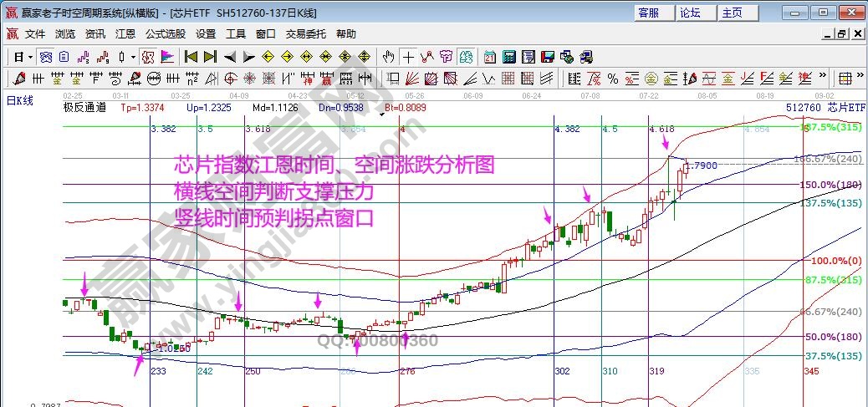This screenshot has height=407, width=868.
Task: Open the 日 period dropdown arrow
Action: (x=30, y=57)
